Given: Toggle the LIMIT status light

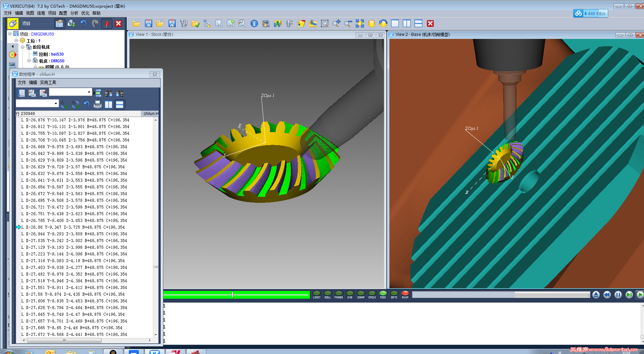Looking at the screenshot, I should coord(317,295).
